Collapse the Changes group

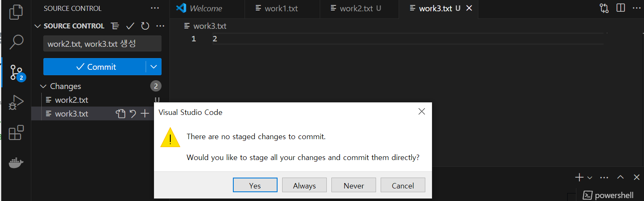click(x=43, y=86)
